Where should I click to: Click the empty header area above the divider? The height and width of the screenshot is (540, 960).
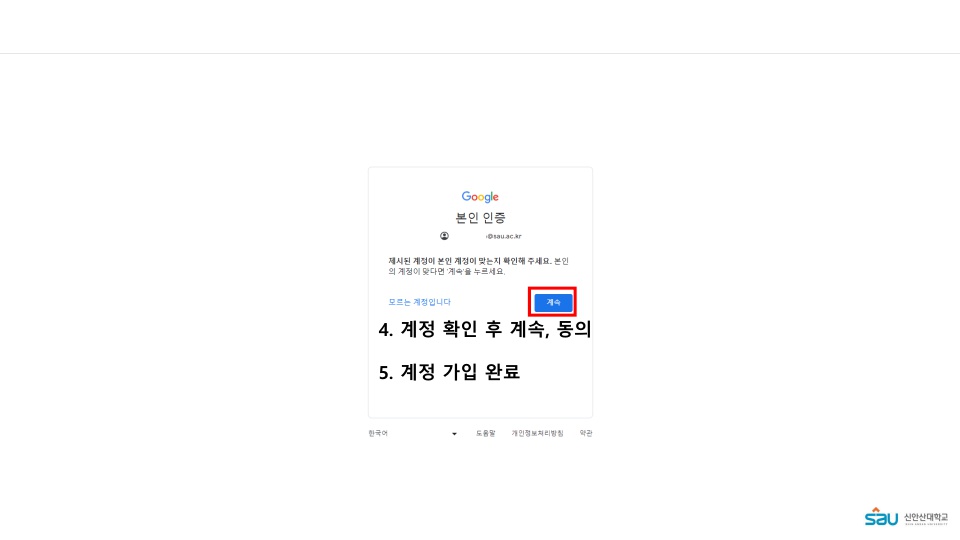480,26
